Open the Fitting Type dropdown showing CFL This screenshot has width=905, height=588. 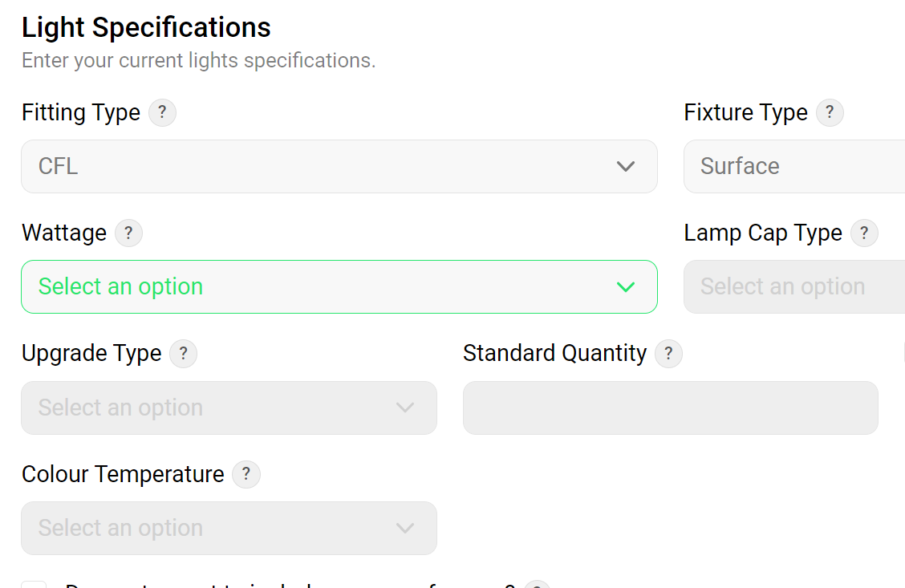tap(339, 167)
